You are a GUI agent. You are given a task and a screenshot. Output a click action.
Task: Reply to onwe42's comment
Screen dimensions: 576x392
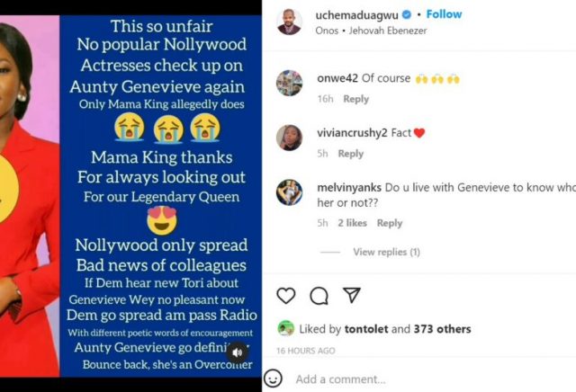[356, 99]
